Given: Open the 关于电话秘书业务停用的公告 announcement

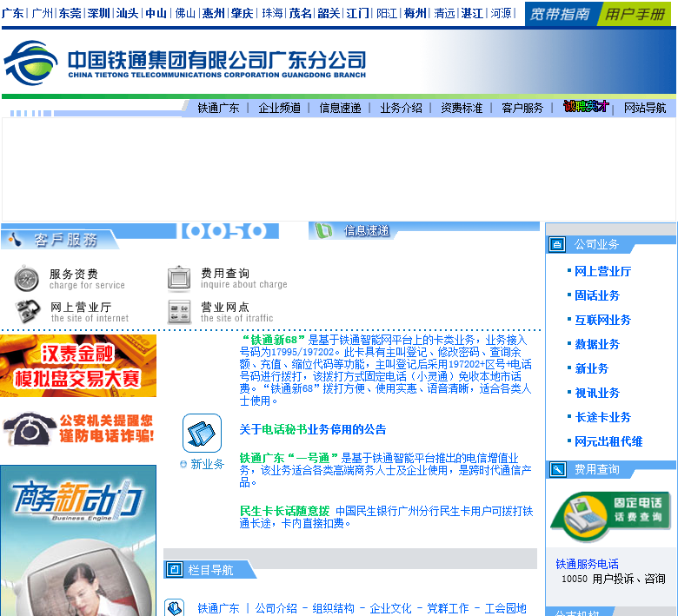Looking at the screenshot, I should point(313,430).
